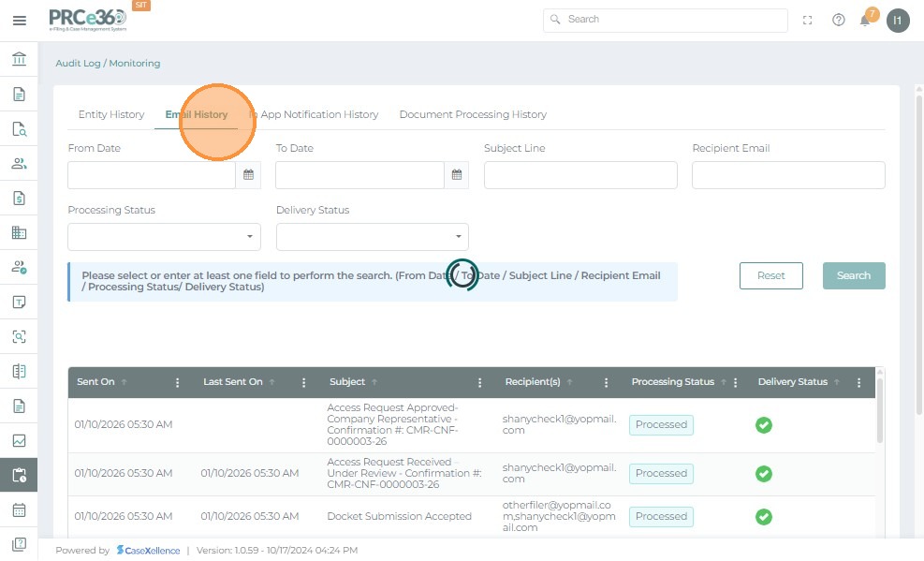Open the text template sidebar icon
This screenshot has width=924, height=561.
coord(19,303)
